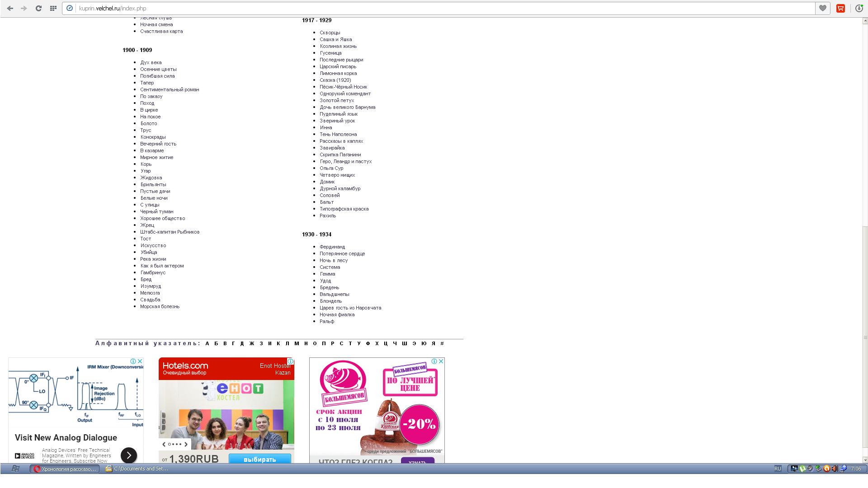
Task: Click the RU language indicator
Action: pyautogui.click(x=778, y=469)
